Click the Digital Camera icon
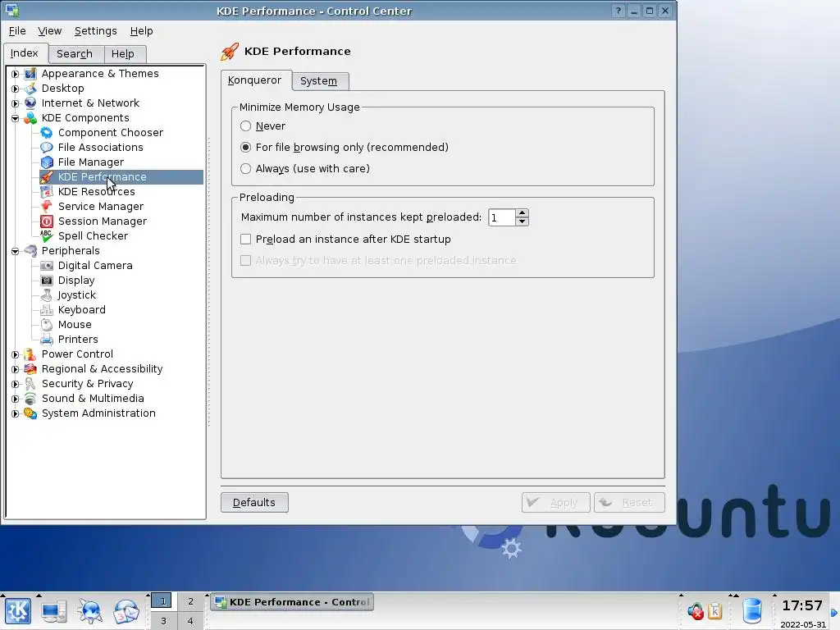This screenshot has width=840, height=630. click(x=47, y=266)
